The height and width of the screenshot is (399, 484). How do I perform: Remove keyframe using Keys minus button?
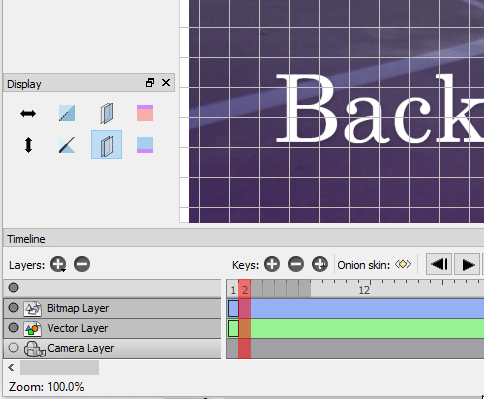tap(296, 264)
